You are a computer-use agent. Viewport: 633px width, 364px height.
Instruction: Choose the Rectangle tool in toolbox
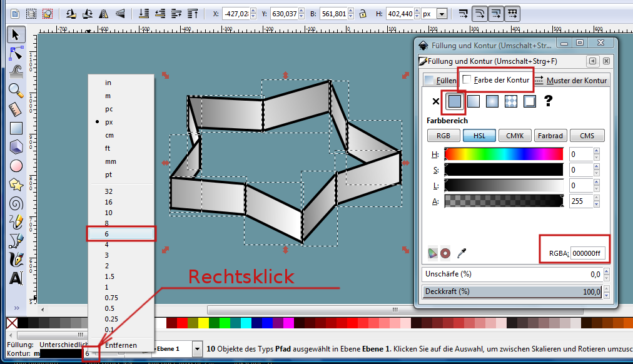pyautogui.click(x=16, y=128)
